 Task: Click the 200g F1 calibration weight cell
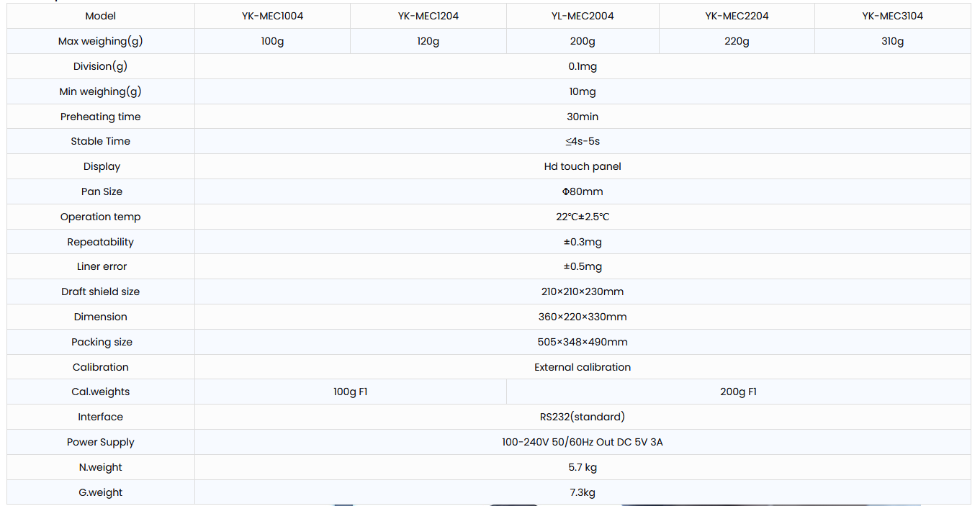tap(738, 392)
